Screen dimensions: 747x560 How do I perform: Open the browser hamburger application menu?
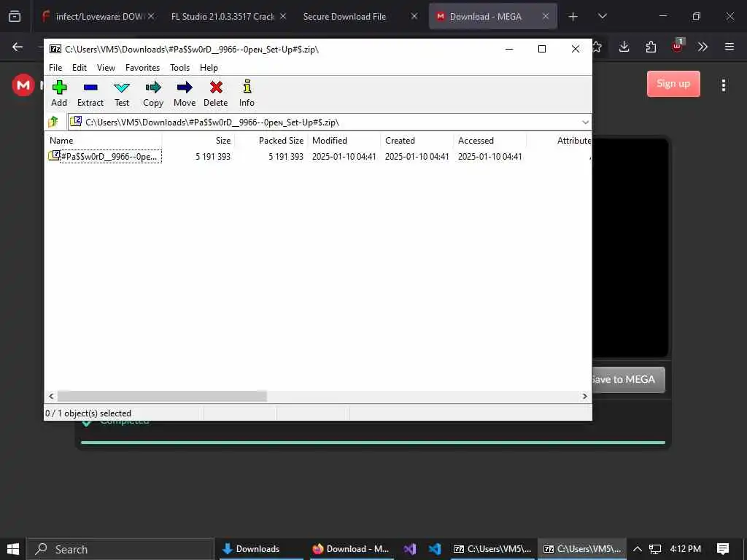(729, 47)
